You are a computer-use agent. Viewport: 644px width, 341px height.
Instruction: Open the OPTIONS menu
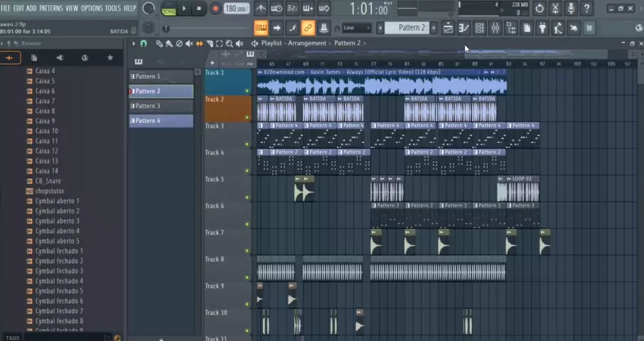(92, 8)
